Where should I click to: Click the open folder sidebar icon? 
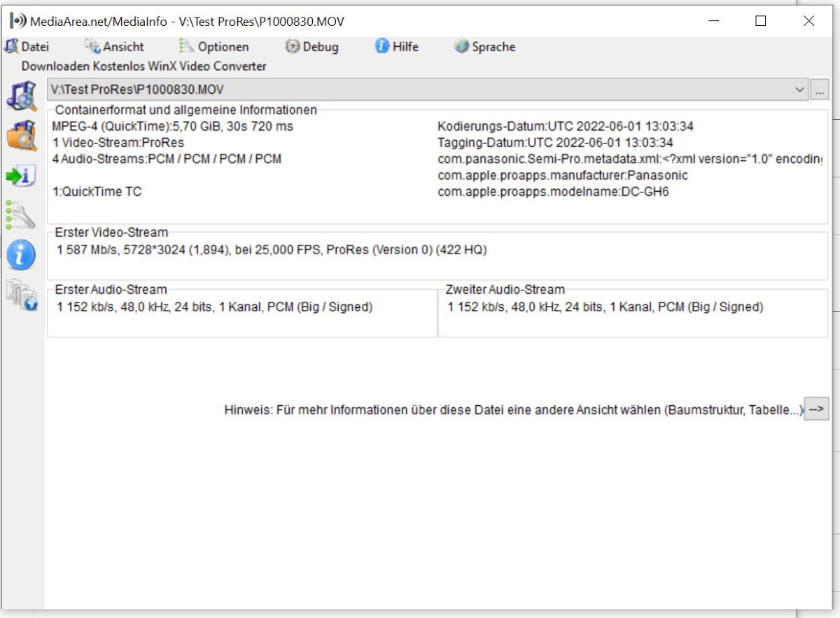(x=21, y=136)
